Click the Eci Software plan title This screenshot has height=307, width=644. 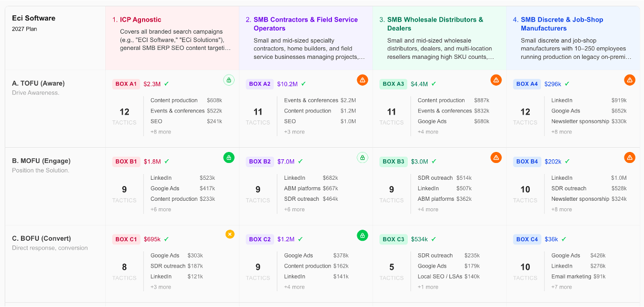(x=34, y=18)
